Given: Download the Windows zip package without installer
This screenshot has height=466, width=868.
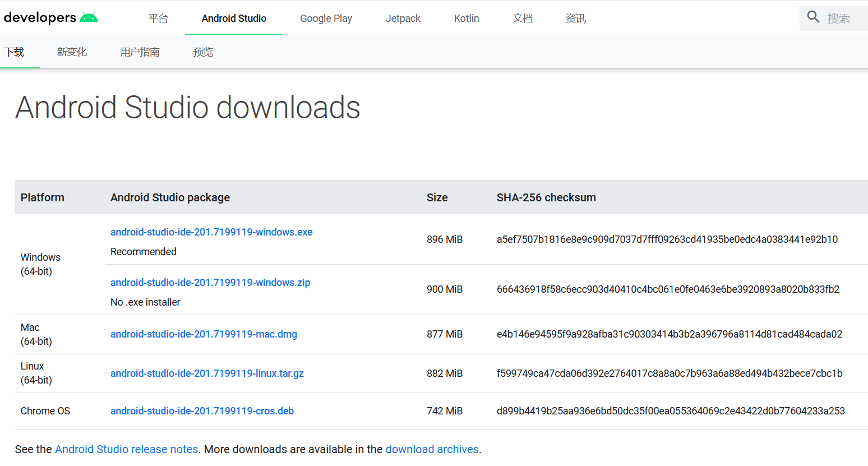Looking at the screenshot, I should tap(210, 282).
